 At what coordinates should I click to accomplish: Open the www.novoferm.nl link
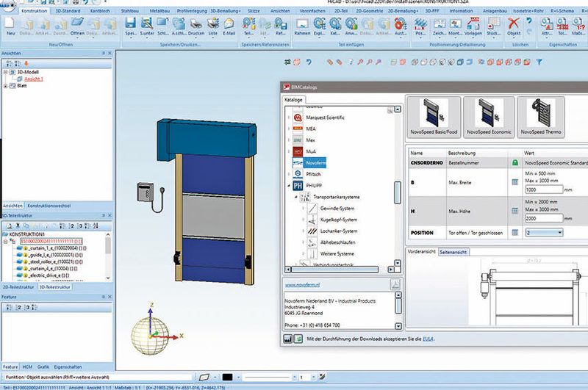[302, 285]
